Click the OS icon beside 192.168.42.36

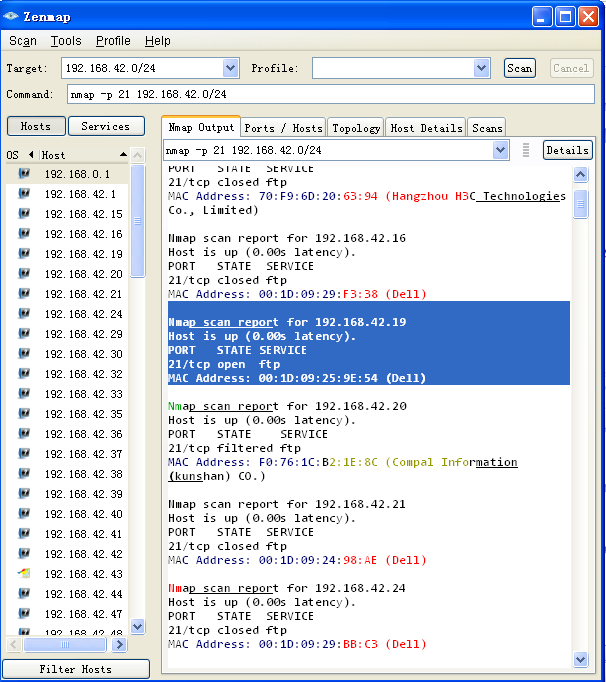(x=24, y=434)
